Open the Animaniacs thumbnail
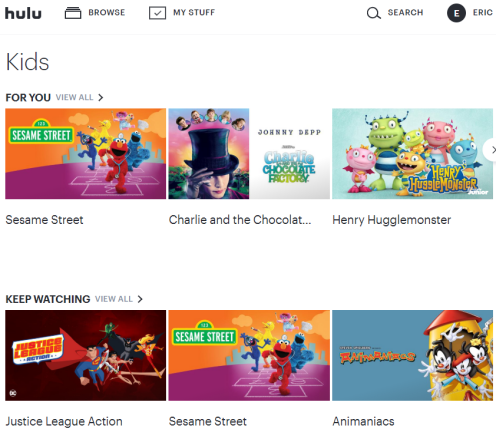The image size is (496, 432). pos(412,355)
